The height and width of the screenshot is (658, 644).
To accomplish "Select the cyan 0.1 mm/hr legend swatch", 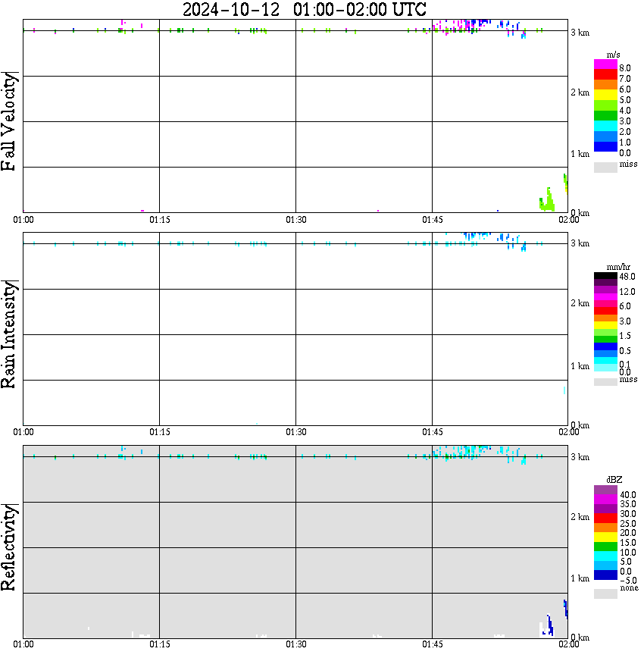I will click(x=605, y=361).
